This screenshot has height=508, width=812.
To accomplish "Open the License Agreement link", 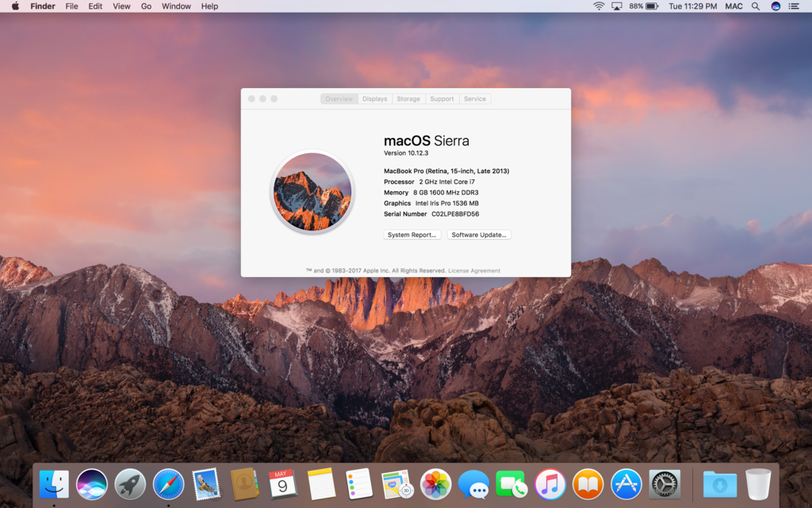I will click(474, 271).
